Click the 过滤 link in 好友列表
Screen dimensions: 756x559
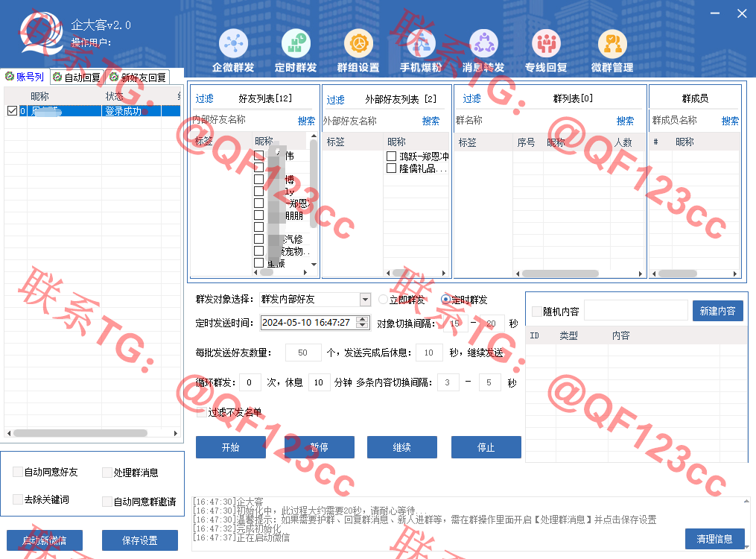coord(204,99)
